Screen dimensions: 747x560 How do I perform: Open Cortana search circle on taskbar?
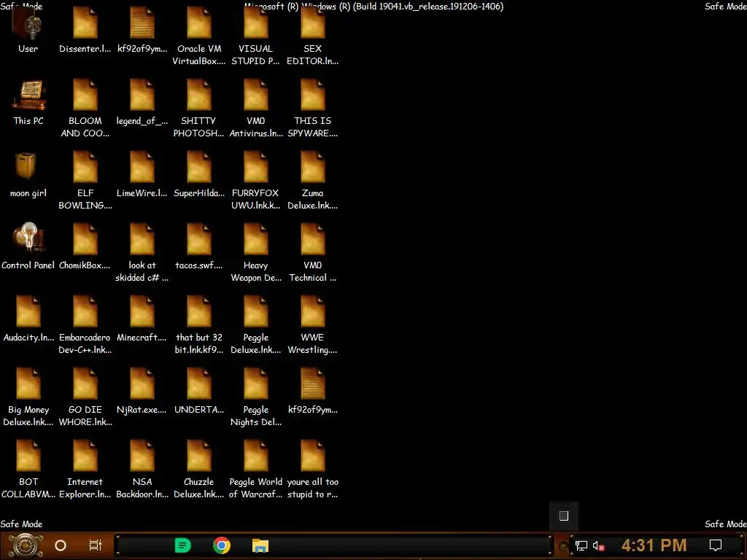coord(61,545)
